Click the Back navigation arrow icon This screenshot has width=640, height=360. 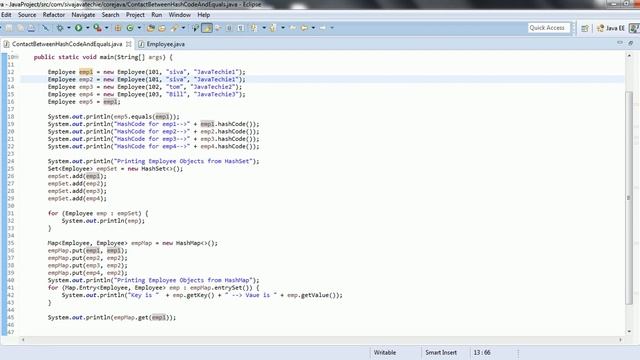pos(304,28)
